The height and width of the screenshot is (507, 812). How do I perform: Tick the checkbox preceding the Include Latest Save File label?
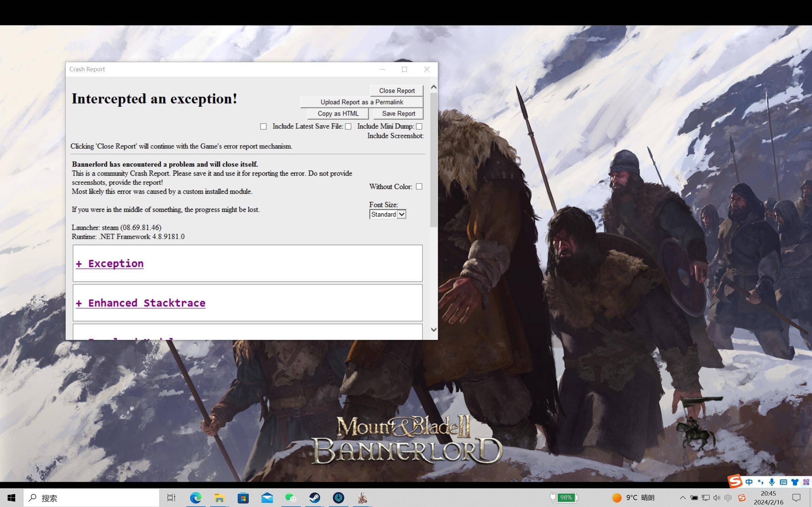[263, 127]
